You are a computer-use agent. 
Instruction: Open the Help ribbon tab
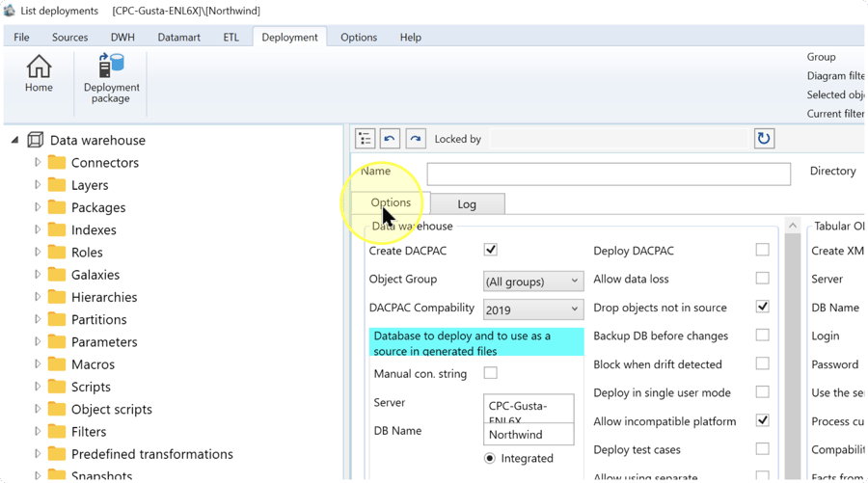tap(411, 37)
